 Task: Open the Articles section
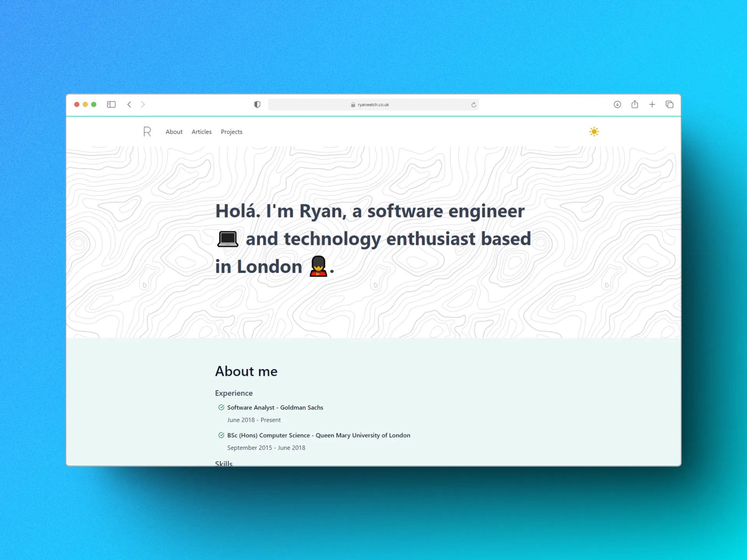[x=201, y=132]
